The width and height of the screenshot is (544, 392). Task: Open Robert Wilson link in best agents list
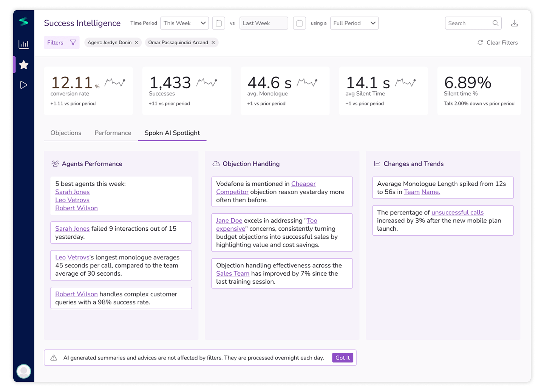point(76,208)
